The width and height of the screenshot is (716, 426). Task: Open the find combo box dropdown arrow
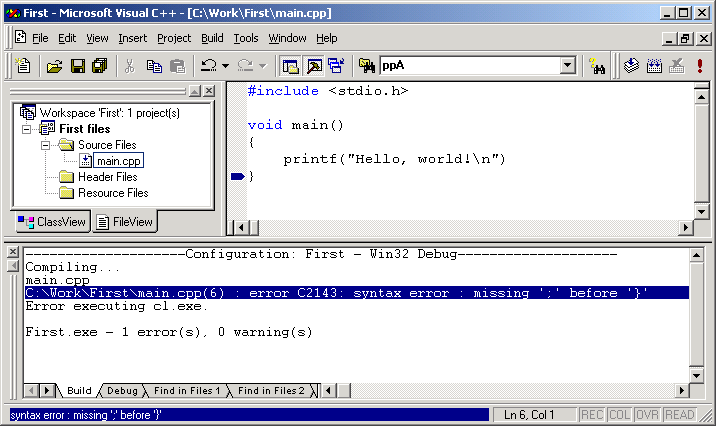coord(568,66)
